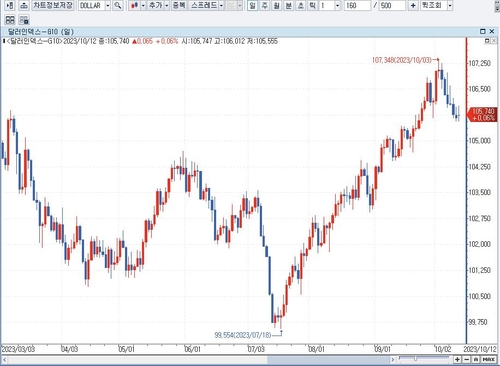Viewport: 500px width, 366px height.
Task: Switch to the weekly (주) period
Action: pyautogui.click(x=265, y=5)
